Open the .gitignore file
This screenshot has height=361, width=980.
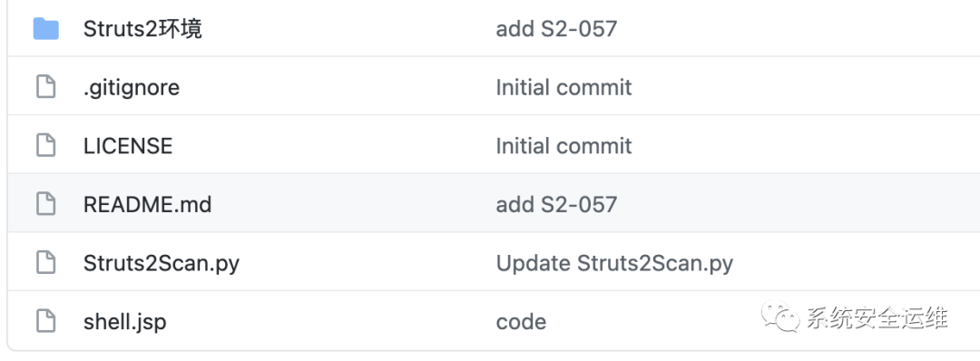pos(132,87)
